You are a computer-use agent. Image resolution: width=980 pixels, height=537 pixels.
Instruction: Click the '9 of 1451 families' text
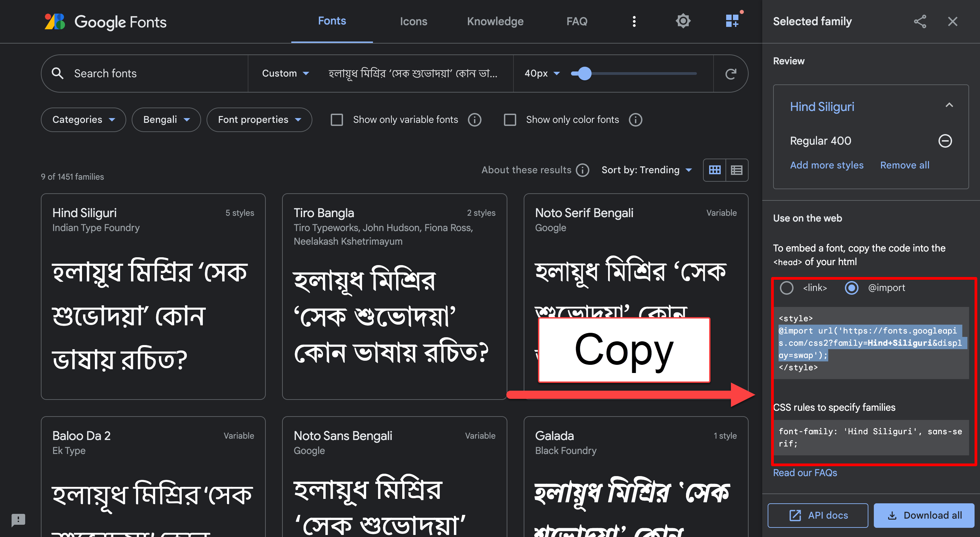(x=72, y=177)
